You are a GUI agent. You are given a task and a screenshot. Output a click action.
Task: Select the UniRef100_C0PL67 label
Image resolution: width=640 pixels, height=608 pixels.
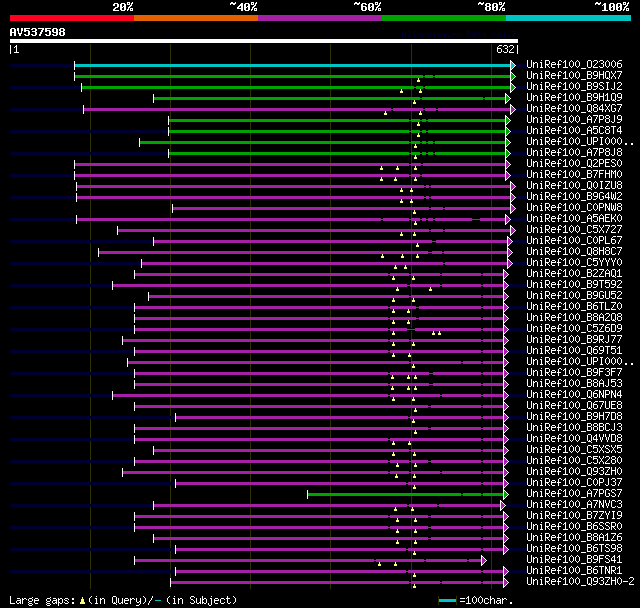click(574, 241)
